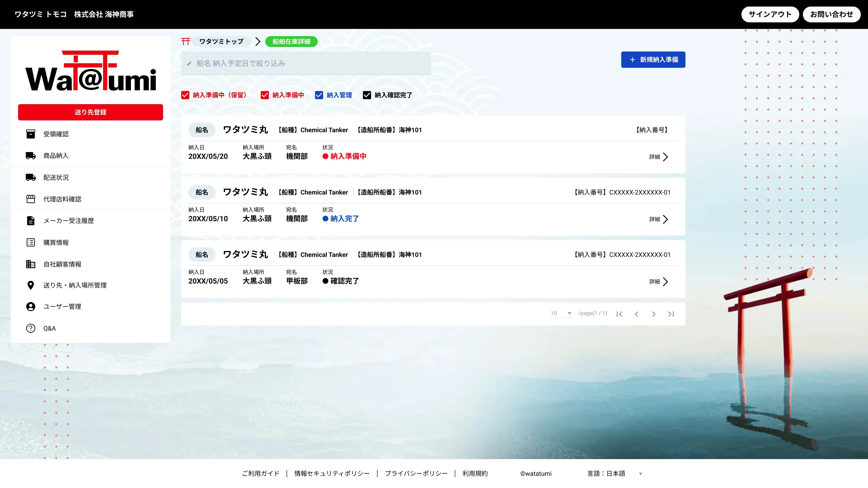Uncheck the 納入準備中 filter checkbox

coord(265,95)
